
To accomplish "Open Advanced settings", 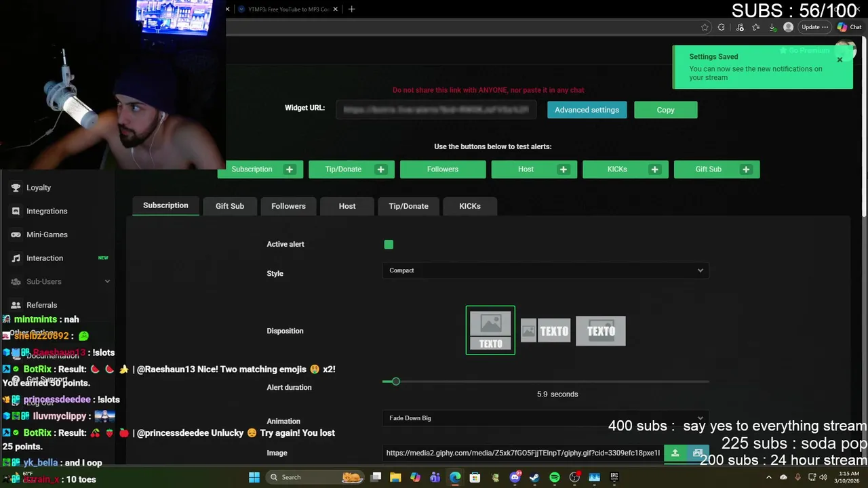I will pos(587,110).
